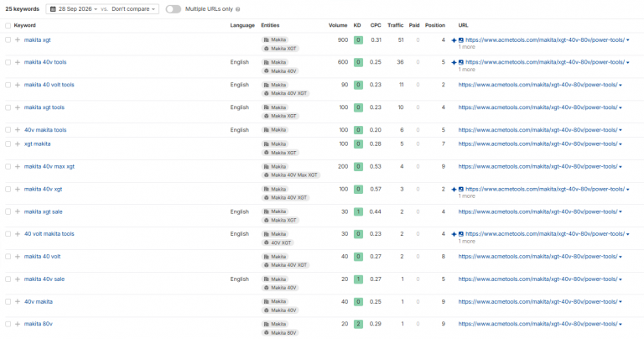Sort by the Volume column header
Viewport: 644px width, 339px height.
(338, 25)
